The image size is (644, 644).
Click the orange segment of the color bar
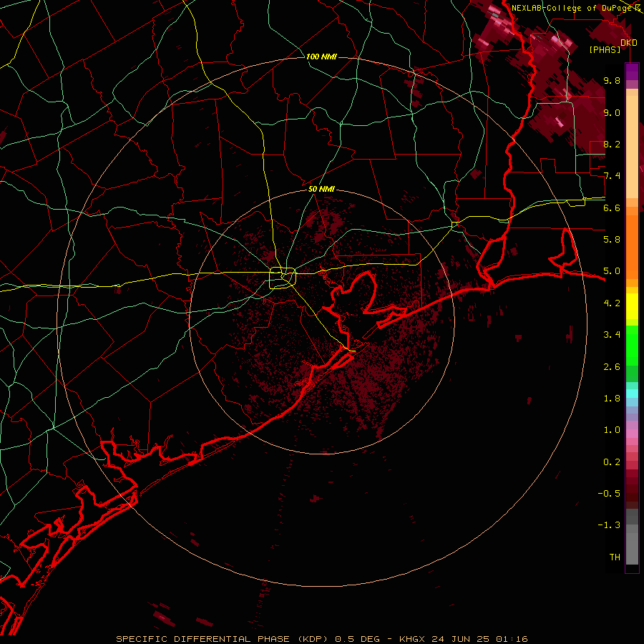[x=632, y=246]
